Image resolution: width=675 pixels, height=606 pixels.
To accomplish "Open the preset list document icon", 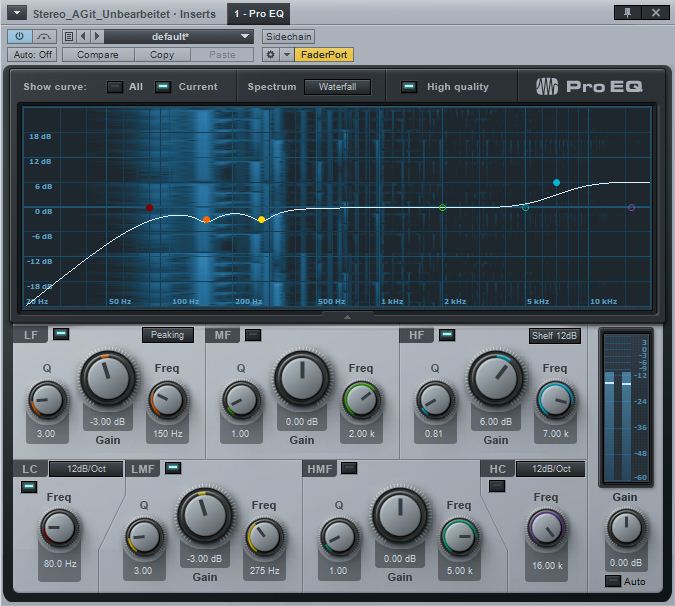I will click(69, 37).
